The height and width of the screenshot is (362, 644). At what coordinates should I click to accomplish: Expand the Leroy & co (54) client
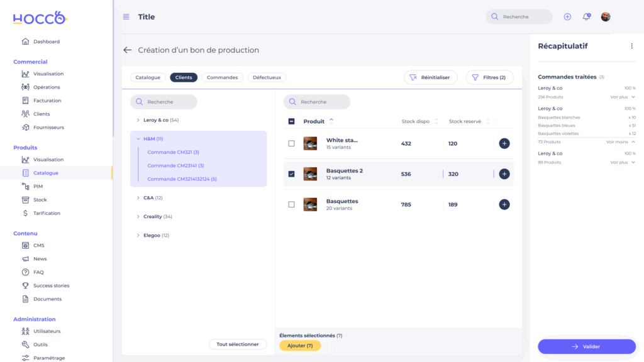[x=138, y=120]
